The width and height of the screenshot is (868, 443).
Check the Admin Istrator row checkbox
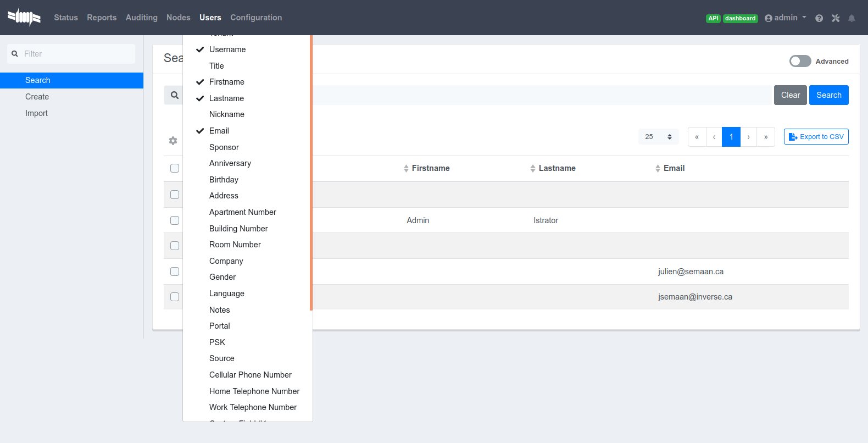(x=175, y=220)
